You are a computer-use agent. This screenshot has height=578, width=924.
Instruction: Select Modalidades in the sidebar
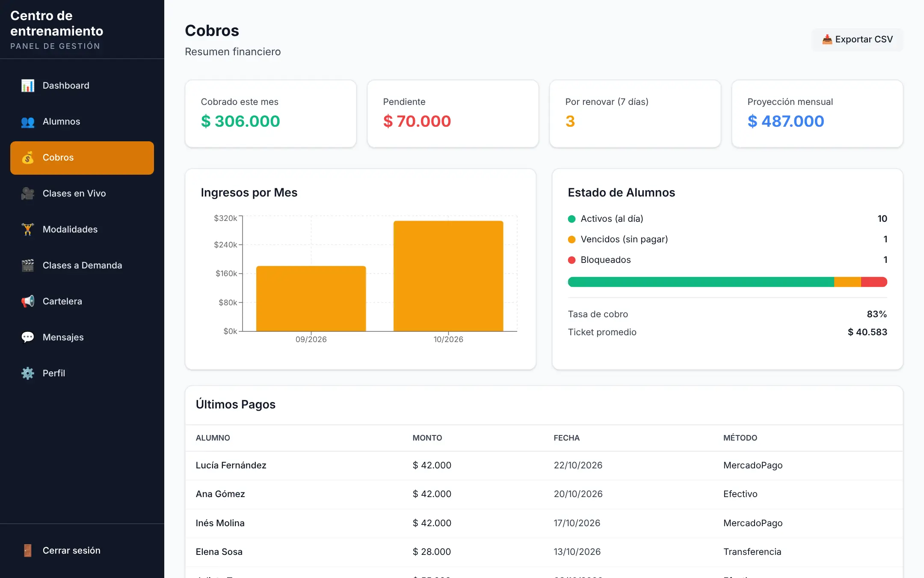82,229
